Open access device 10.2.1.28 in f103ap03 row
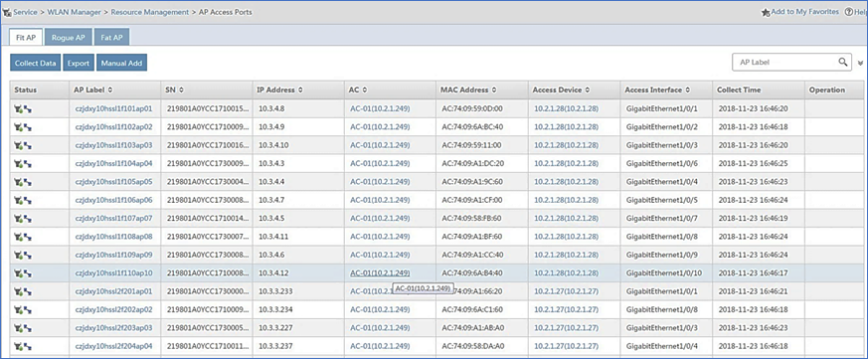Screen dimensions: 868x359 click(567, 146)
